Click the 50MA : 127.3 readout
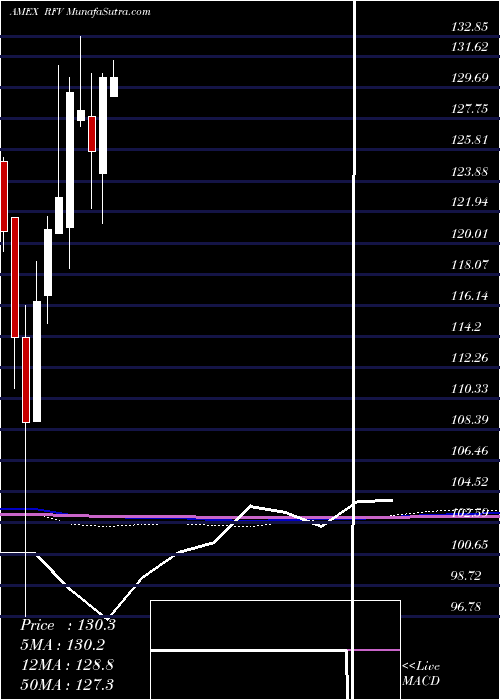This screenshot has width=500, height=700. coord(67,684)
